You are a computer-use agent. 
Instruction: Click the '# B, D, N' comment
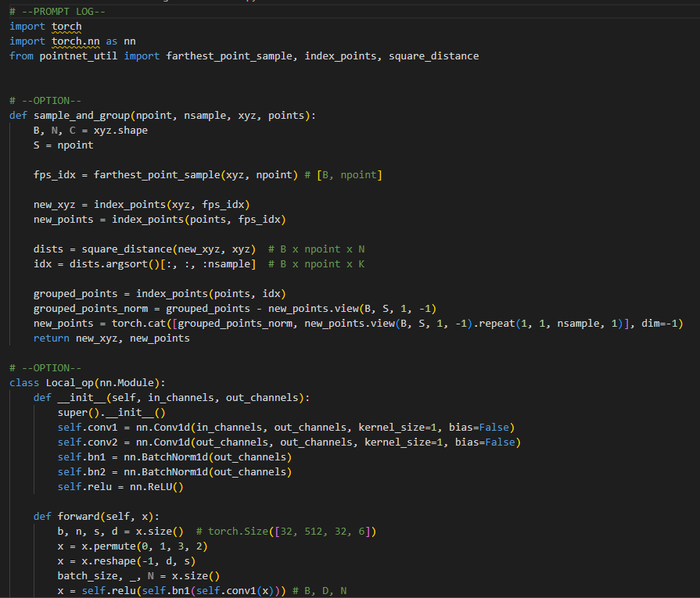319,591
